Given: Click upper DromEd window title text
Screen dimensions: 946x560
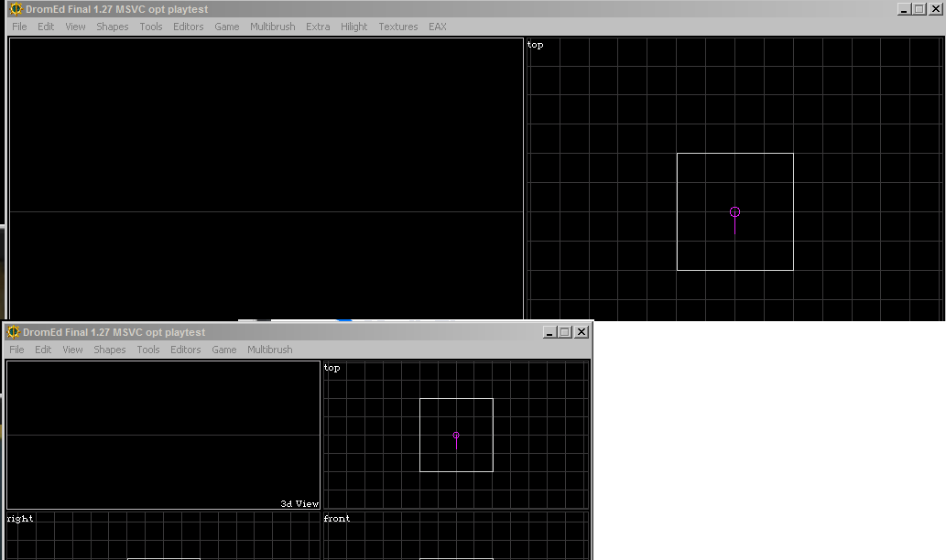Looking at the screenshot, I should tap(116, 10).
